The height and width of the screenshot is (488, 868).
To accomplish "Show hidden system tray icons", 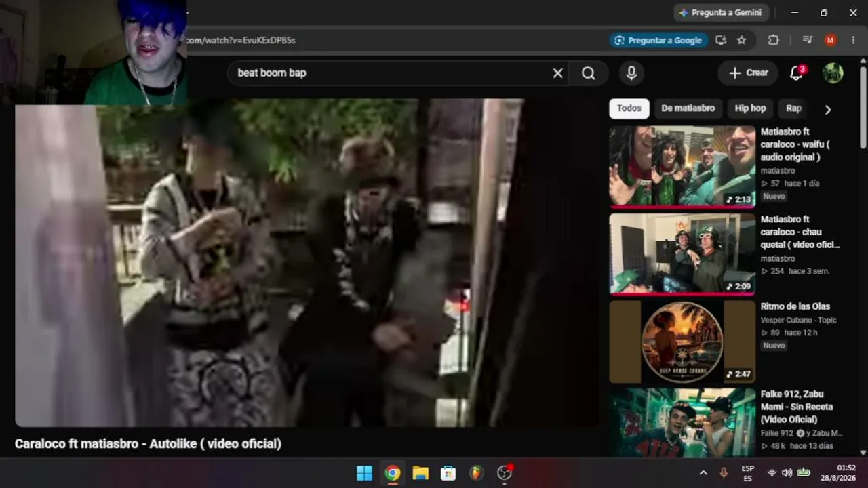I will 703,473.
